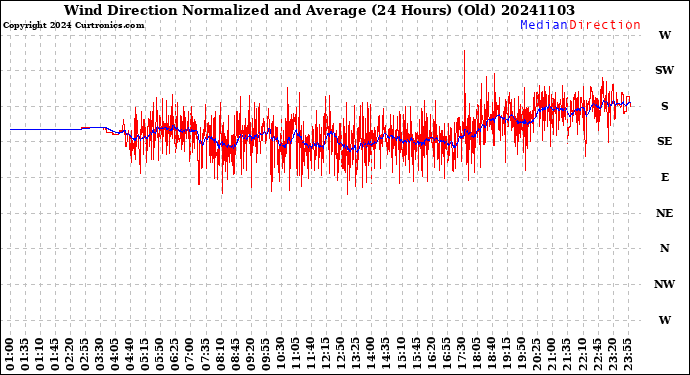
Task: Click the 07:00 time axis label
Action: 190,355
